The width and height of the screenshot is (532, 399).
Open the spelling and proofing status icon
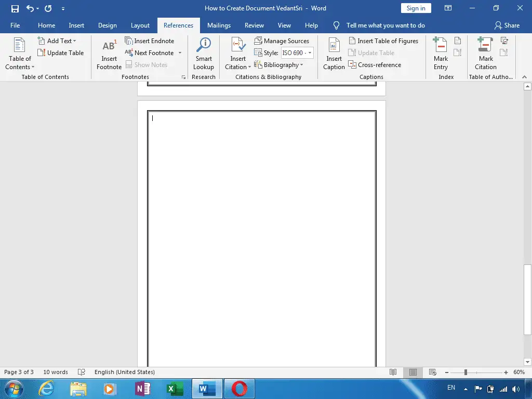pyautogui.click(x=82, y=372)
